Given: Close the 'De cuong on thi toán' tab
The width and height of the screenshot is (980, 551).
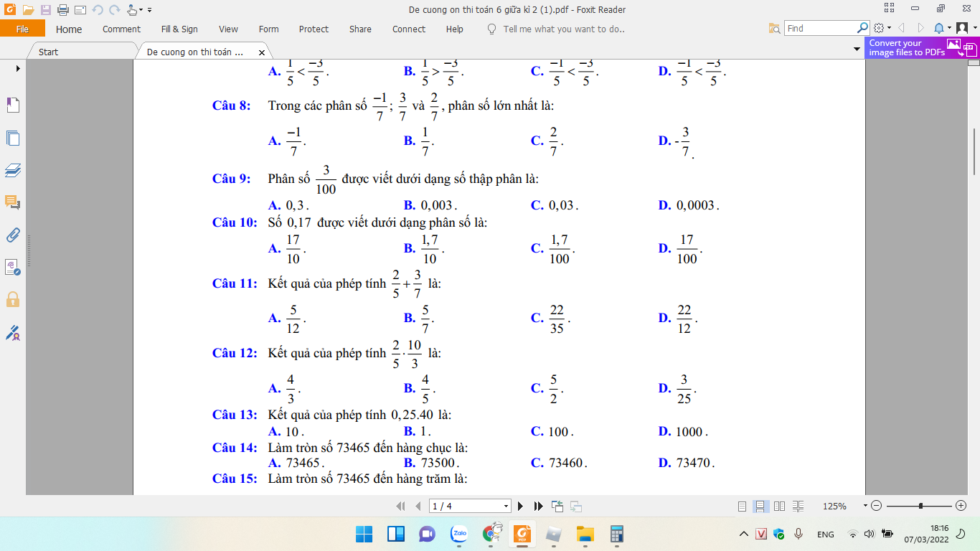Looking at the screenshot, I should coord(261,52).
